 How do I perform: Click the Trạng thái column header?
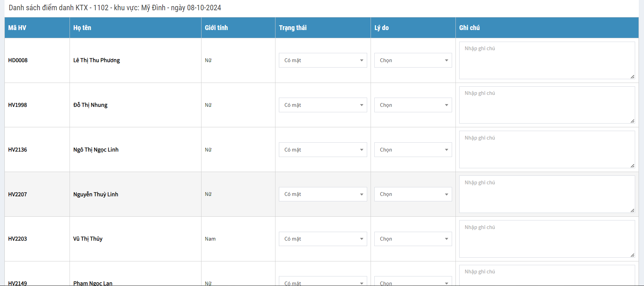pyautogui.click(x=293, y=28)
